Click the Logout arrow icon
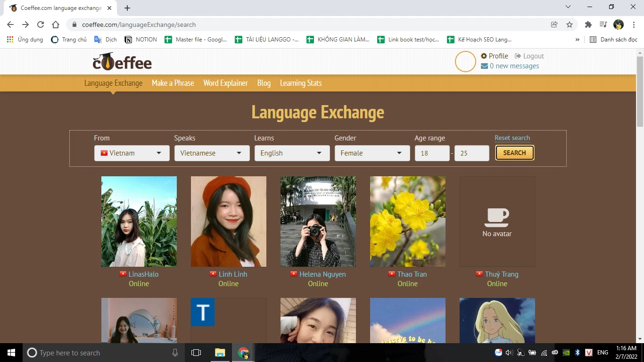Screen dimensions: 644x362 pyautogui.click(x=518, y=56)
